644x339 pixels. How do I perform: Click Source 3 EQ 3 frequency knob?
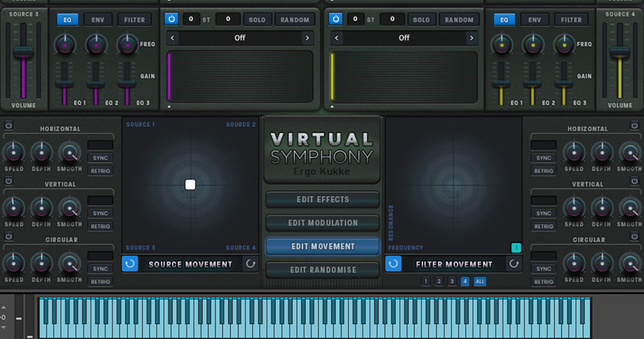click(127, 44)
